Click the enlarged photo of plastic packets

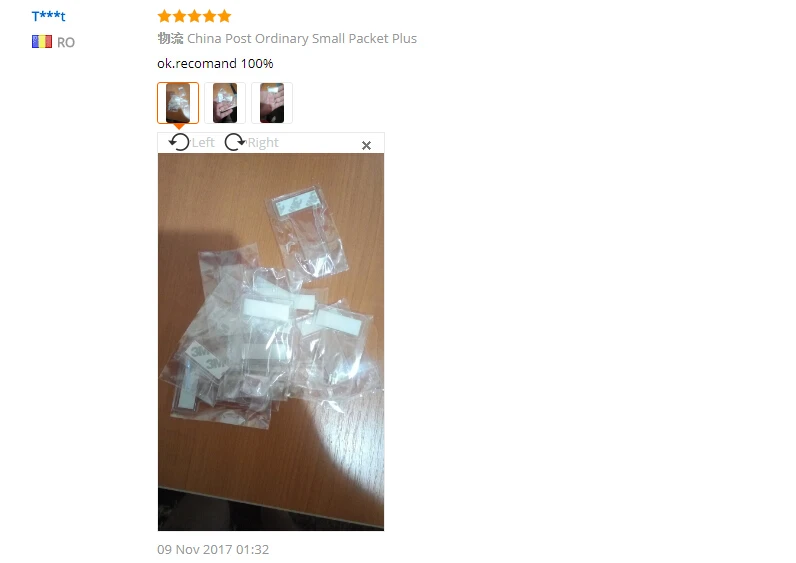coord(271,342)
